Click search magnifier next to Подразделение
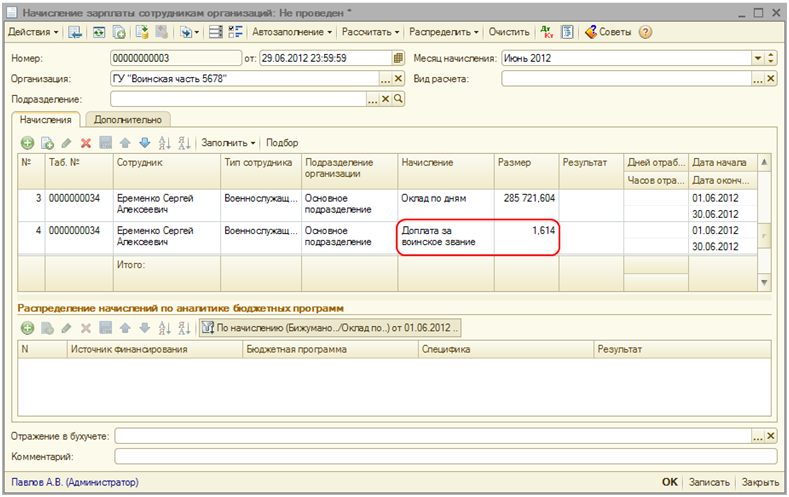Image resolution: width=789 pixels, height=497 pixels. tap(398, 99)
